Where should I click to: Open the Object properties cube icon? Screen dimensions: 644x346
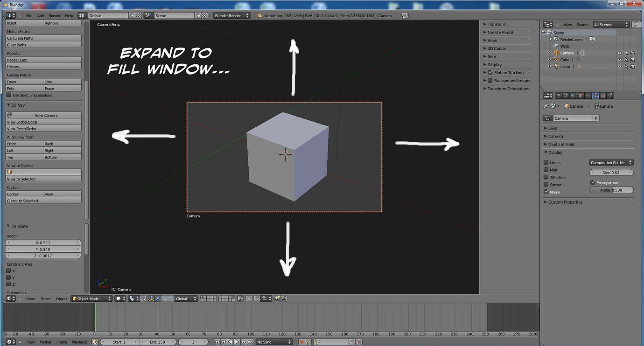[x=581, y=96]
